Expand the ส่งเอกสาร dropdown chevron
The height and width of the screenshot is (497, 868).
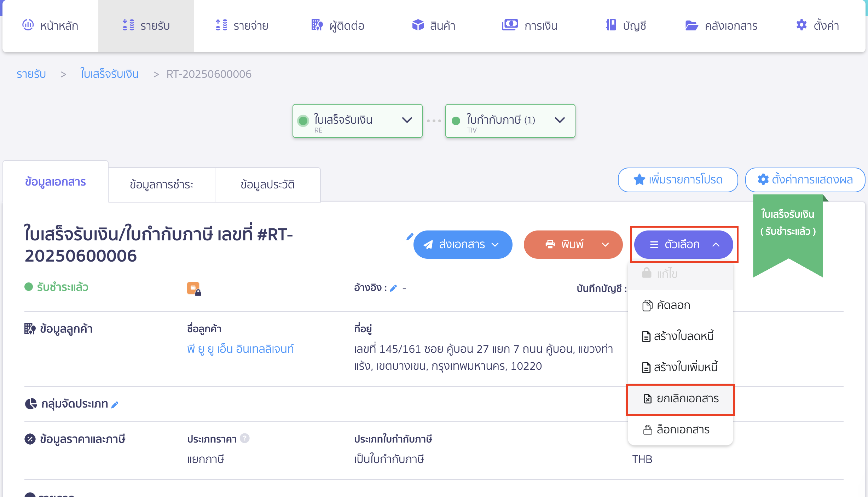point(496,245)
